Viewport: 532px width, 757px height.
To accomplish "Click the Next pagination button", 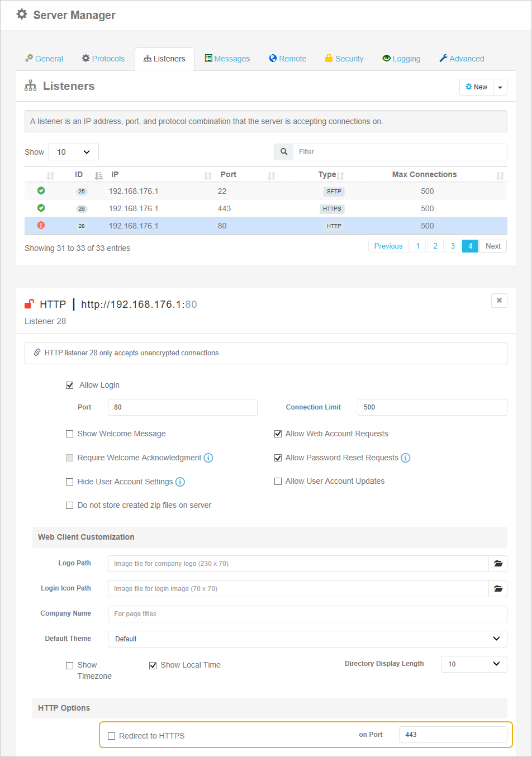I will point(493,246).
